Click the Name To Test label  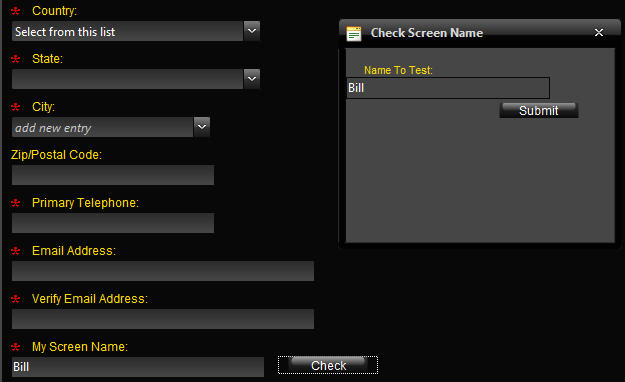(398, 70)
